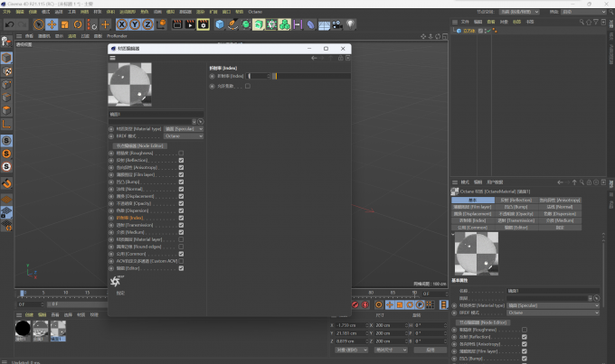Click material name field in Material Editor
The height and width of the screenshot is (364, 615).
click(156, 115)
